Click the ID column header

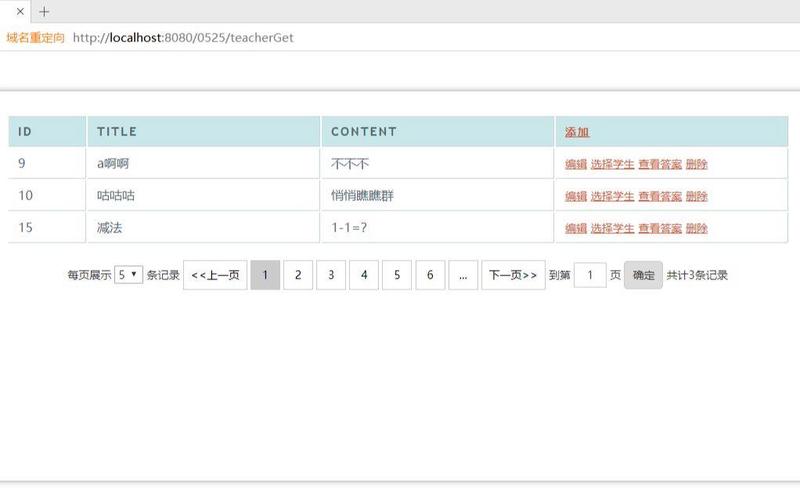click(x=47, y=132)
